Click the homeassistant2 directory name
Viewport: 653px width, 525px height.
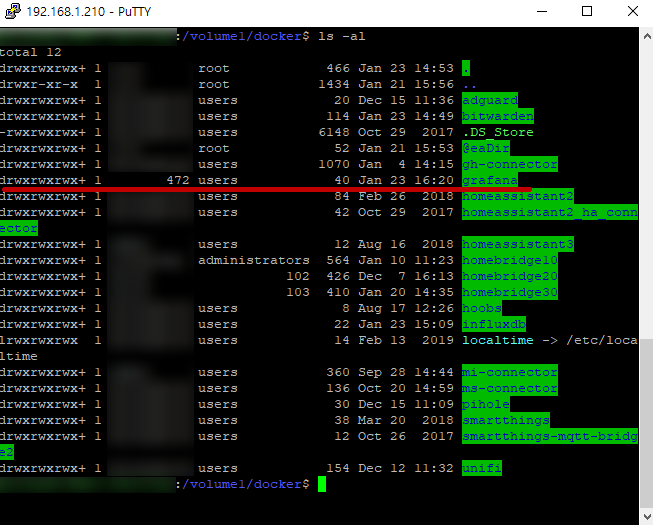(x=518, y=196)
